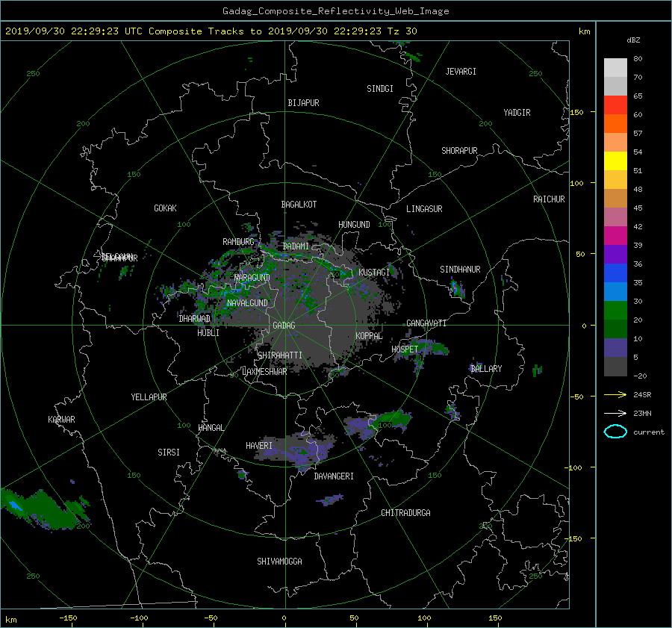Select the light blue 30 dBZ color swatch
The image size is (672, 628).
(x=615, y=291)
